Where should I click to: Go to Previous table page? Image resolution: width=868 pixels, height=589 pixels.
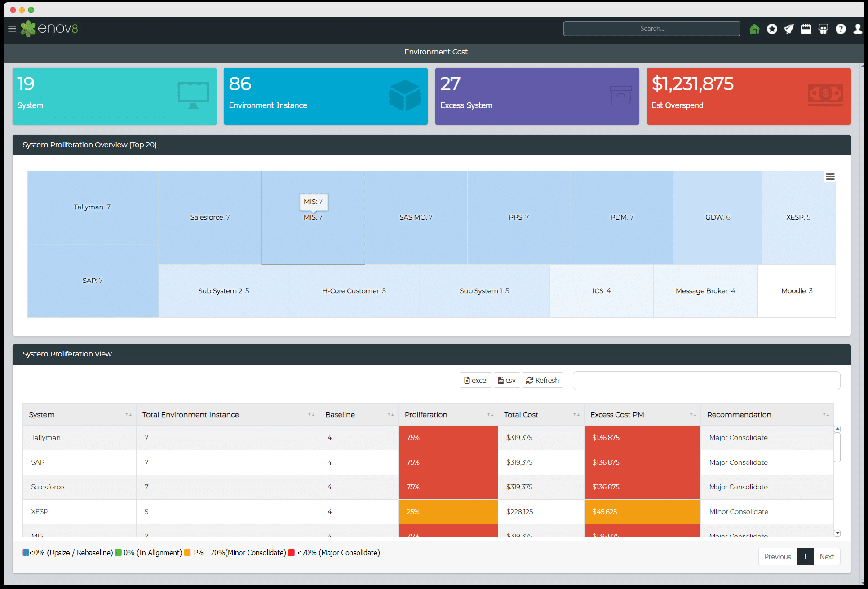pos(778,557)
